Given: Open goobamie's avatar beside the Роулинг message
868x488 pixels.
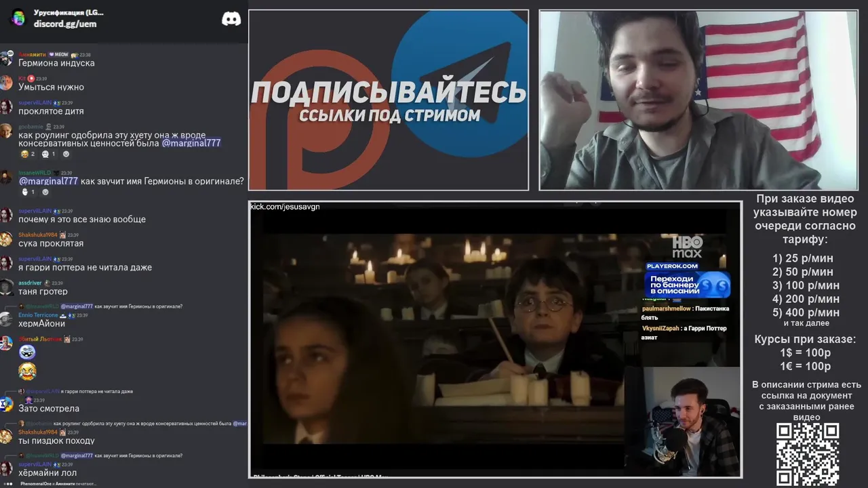Looking at the screenshot, I should pos(6,131).
